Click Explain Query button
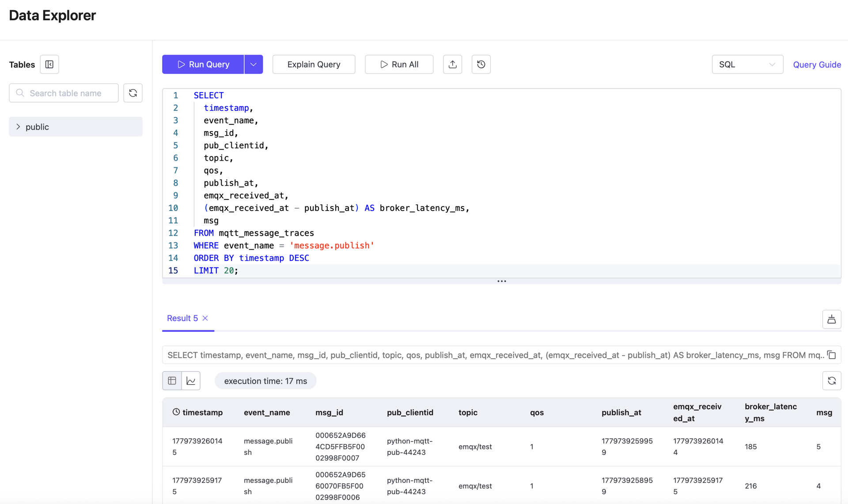This screenshot has height=504, width=848. 314,64
